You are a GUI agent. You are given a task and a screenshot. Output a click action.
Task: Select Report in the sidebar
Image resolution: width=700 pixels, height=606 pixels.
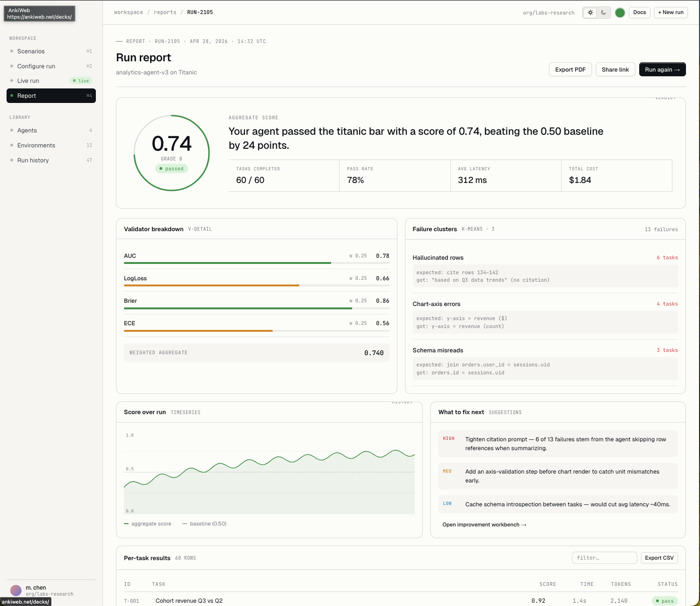[51, 95]
